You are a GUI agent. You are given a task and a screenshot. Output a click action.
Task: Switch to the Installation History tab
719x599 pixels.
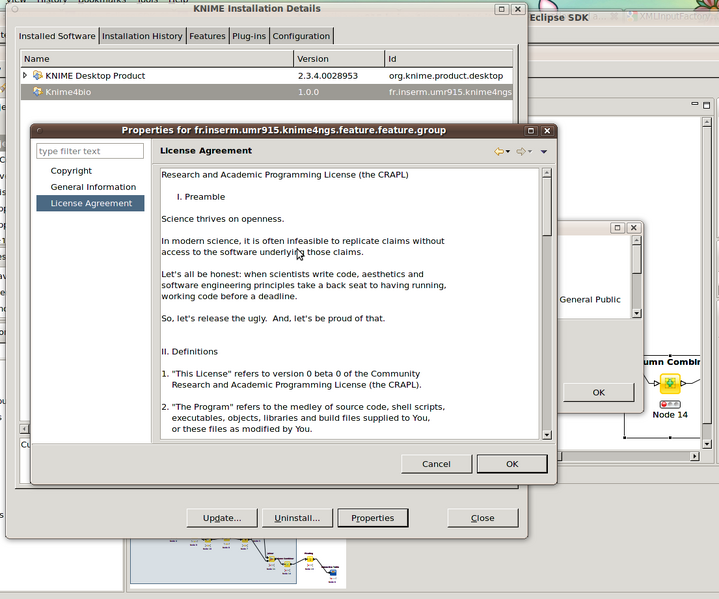click(142, 36)
